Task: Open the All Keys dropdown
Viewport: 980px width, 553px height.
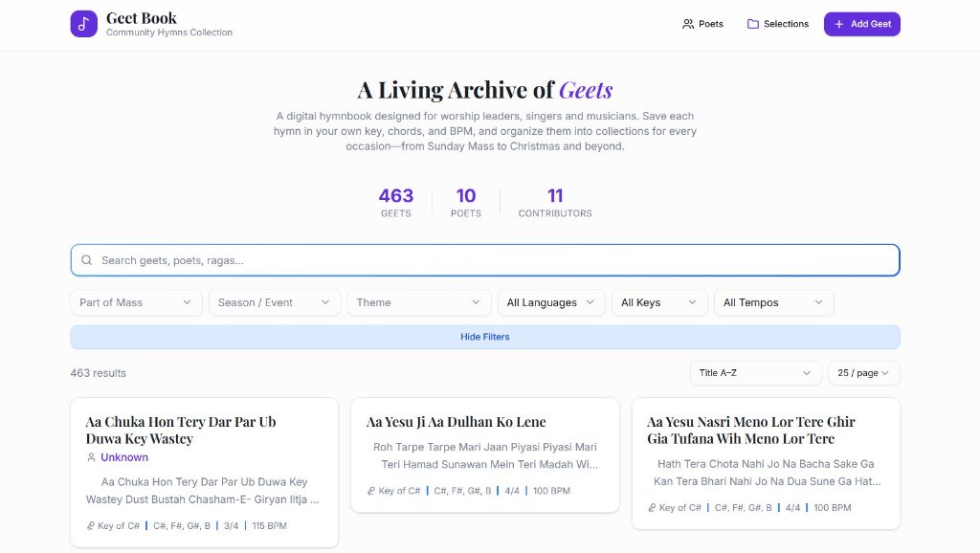Action: point(659,302)
